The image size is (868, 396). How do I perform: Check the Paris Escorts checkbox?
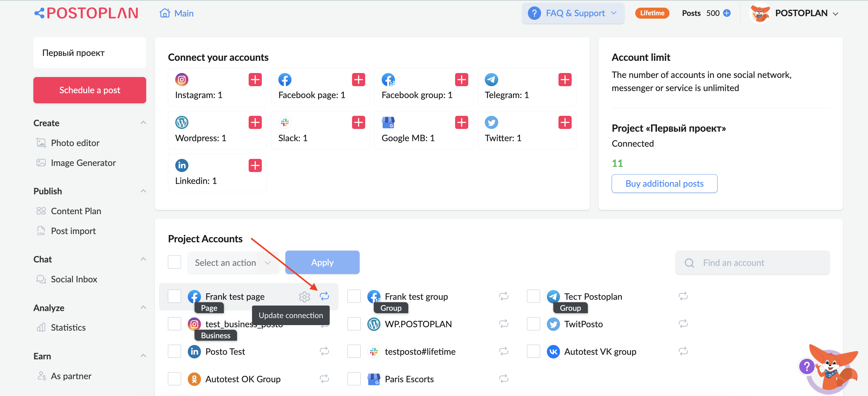point(354,379)
